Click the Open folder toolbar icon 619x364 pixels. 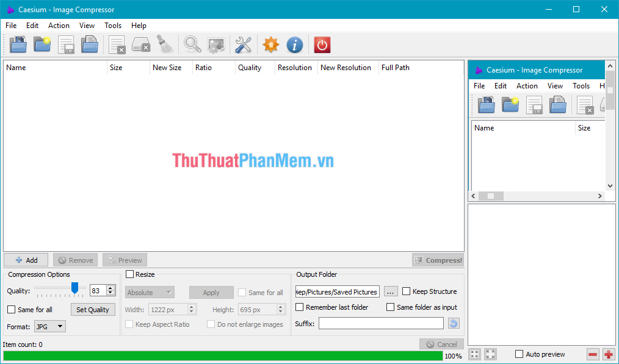click(x=41, y=44)
